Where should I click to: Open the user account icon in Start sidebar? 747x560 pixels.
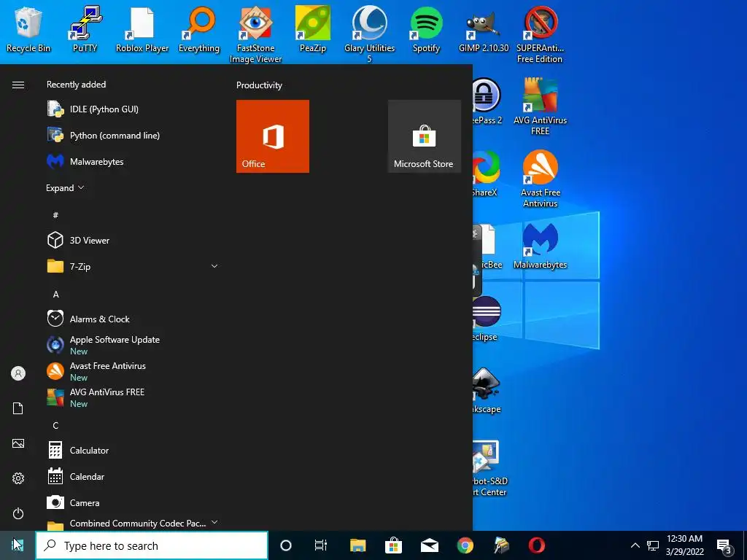(18, 373)
